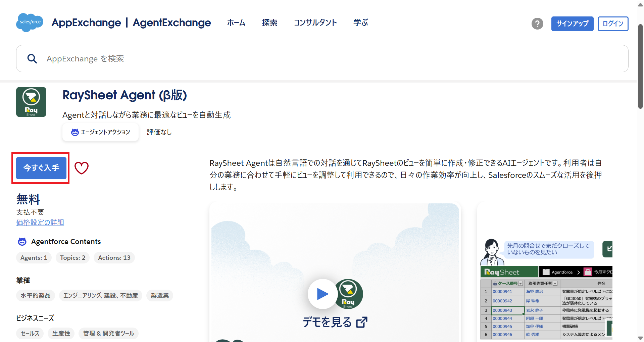Open the 学ぶ navigation item
This screenshot has height=342, width=644.
click(360, 23)
